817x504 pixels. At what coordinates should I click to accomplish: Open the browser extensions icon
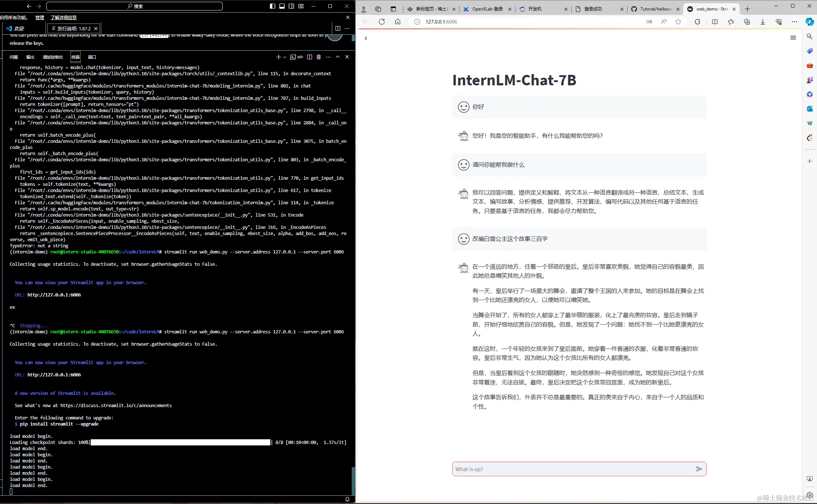click(697, 22)
